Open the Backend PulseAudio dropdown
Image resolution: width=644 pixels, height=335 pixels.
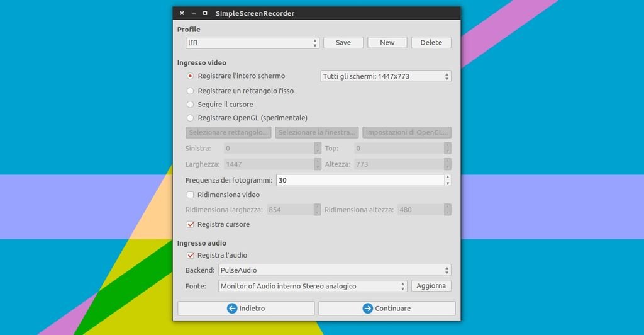coord(334,271)
